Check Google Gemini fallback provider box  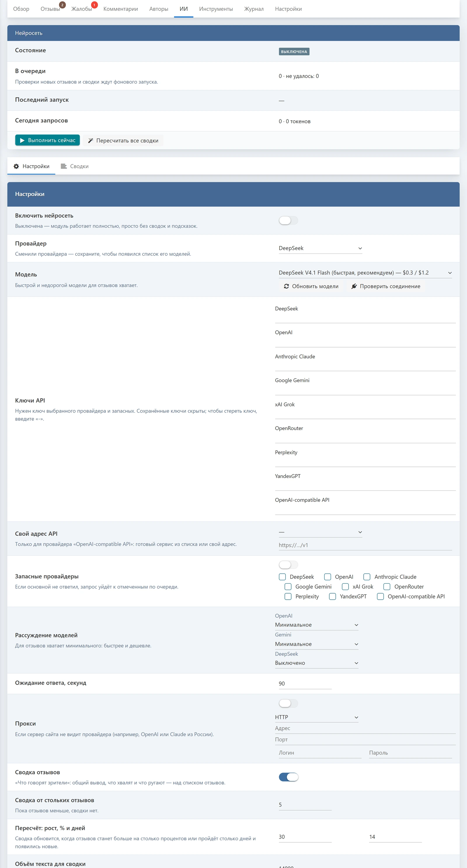[x=288, y=587]
